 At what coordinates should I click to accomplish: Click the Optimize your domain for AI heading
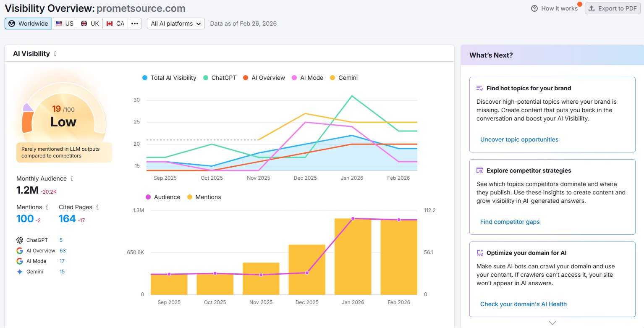coord(526,253)
